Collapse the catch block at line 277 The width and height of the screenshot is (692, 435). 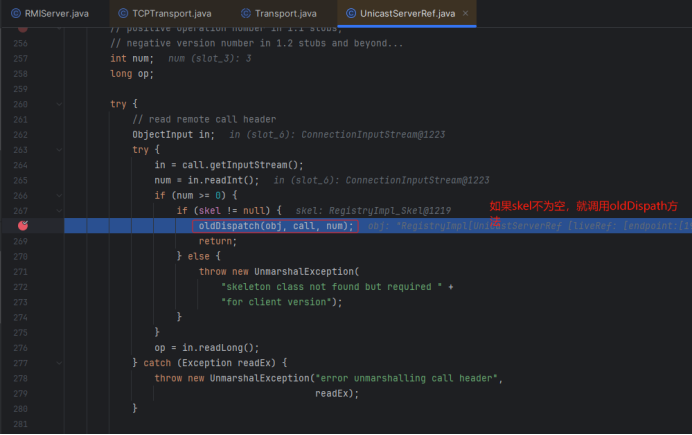(58, 362)
